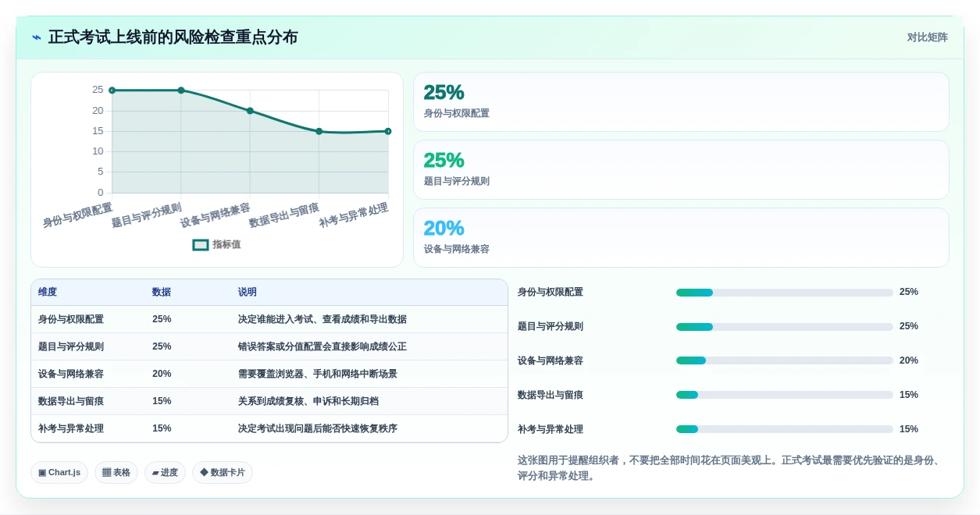Select the 25% 身份与权限配置 data card

(681, 101)
